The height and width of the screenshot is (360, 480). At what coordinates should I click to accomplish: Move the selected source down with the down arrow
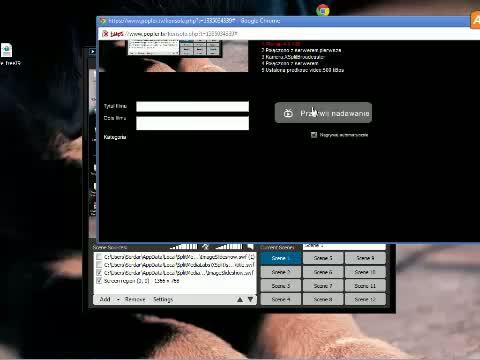[x=250, y=299]
